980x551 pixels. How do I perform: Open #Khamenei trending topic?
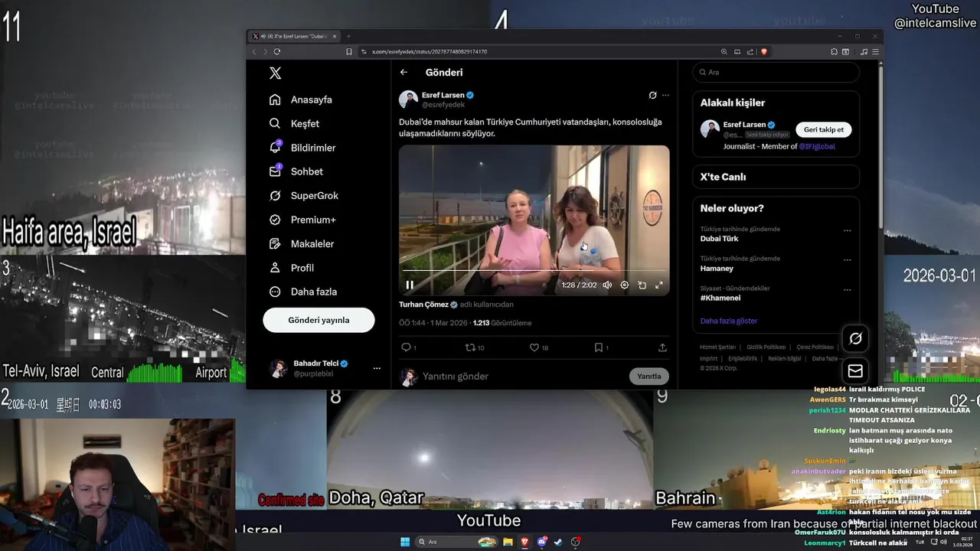pyautogui.click(x=720, y=298)
